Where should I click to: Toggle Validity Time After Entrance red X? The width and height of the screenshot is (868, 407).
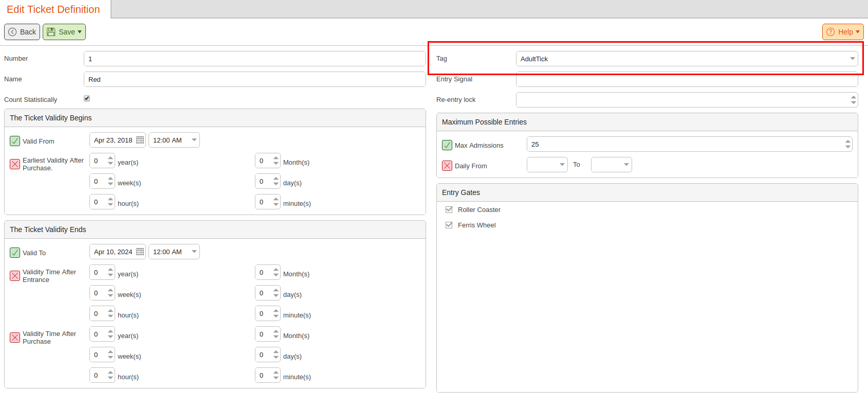(15, 276)
